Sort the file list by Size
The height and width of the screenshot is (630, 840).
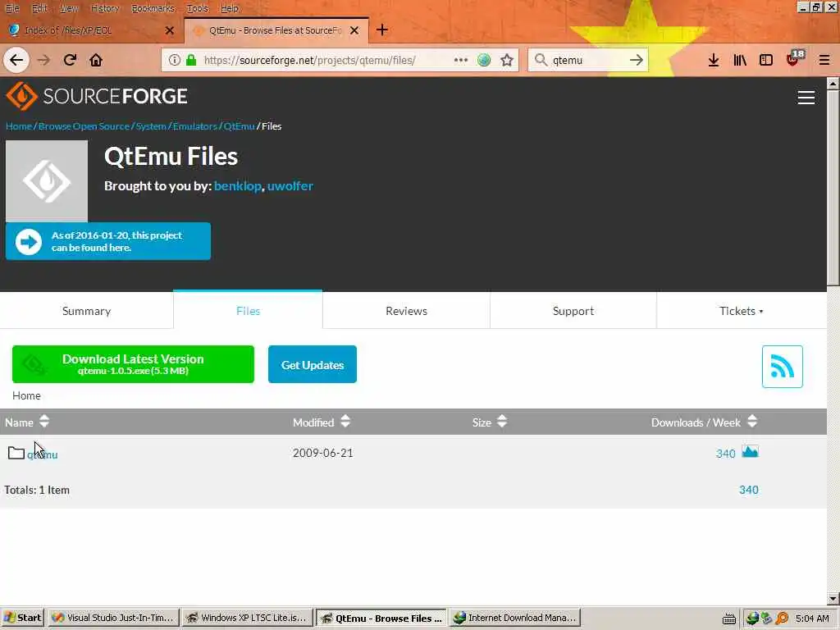coord(489,422)
